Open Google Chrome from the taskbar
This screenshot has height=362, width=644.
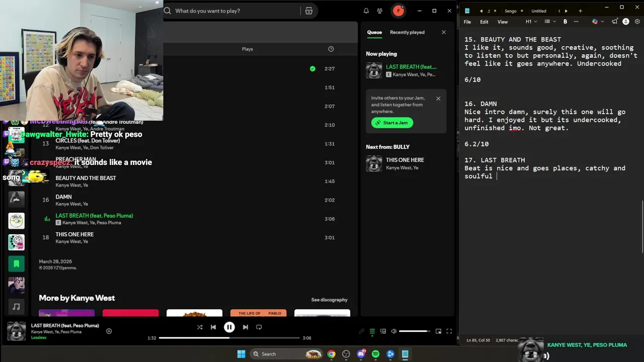point(331,354)
